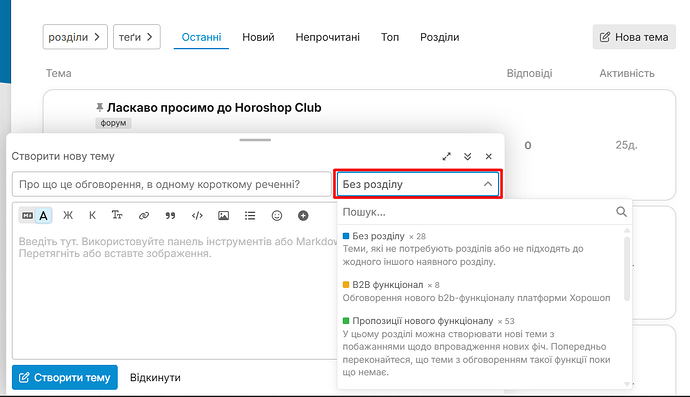Click the 25д. activity value
This screenshot has height=397, width=690.
click(x=626, y=145)
